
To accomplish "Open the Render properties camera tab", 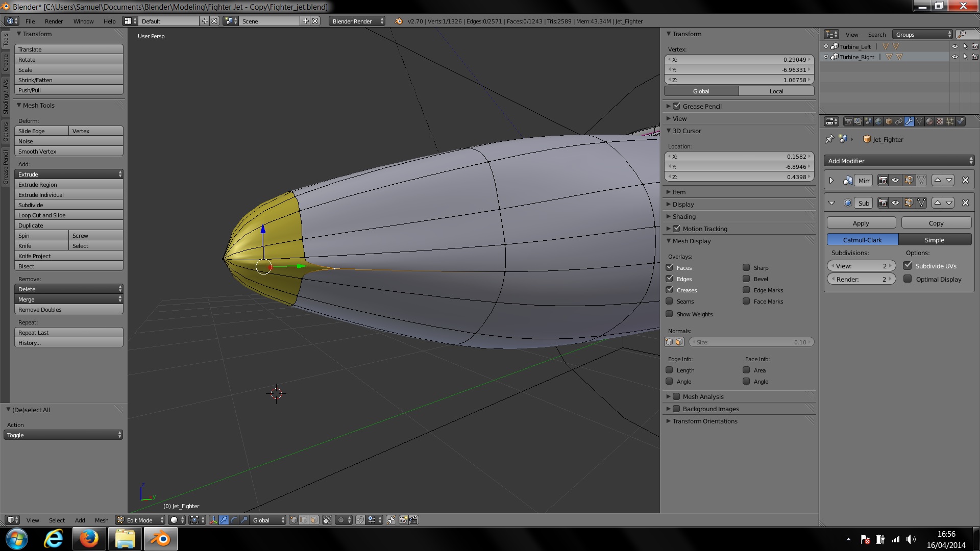I will pyautogui.click(x=848, y=121).
